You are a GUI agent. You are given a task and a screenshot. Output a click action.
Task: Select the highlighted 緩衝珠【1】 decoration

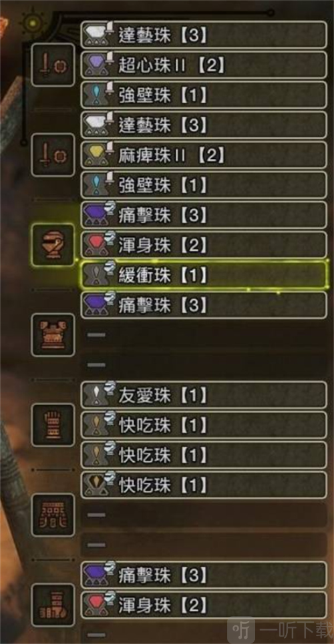click(204, 275)
